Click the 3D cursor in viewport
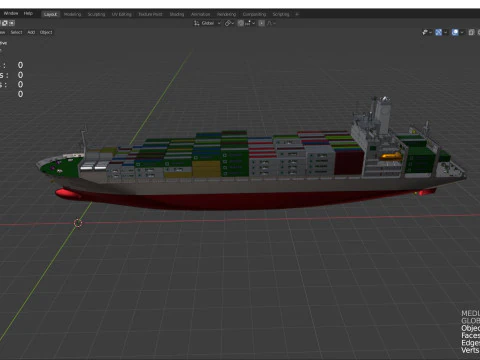480x360 pixels. coord(78,223)
